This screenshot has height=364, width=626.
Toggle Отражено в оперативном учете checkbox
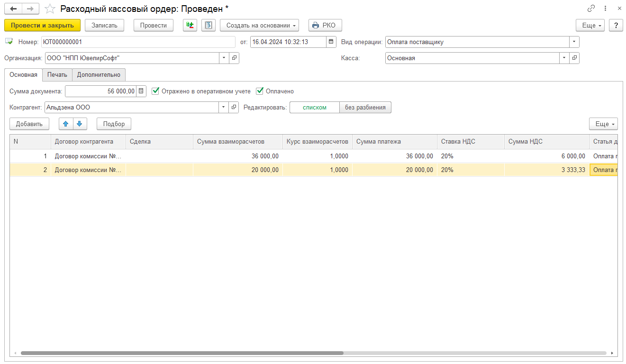tap(155, 91)
